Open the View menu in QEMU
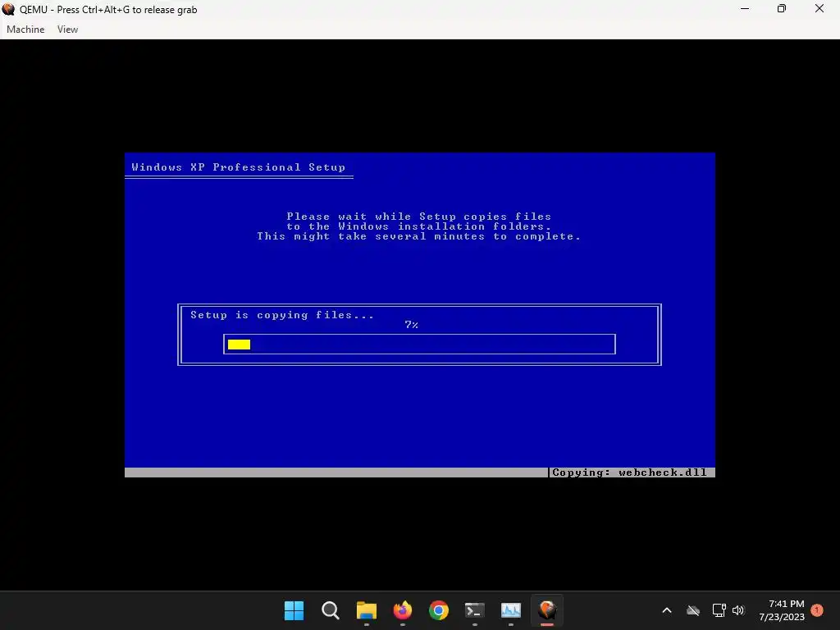Viewport: 840px width, 630px height. pos(67,30)
